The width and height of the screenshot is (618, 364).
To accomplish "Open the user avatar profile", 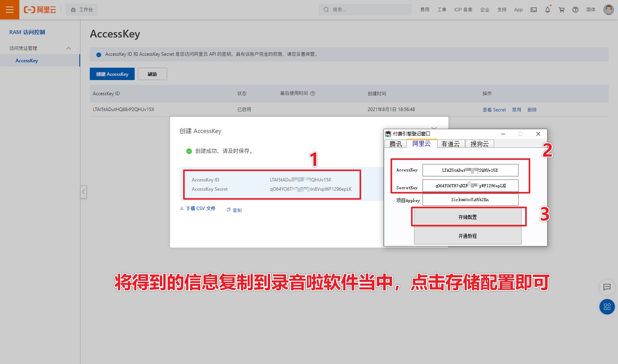I will pos(609,10).
